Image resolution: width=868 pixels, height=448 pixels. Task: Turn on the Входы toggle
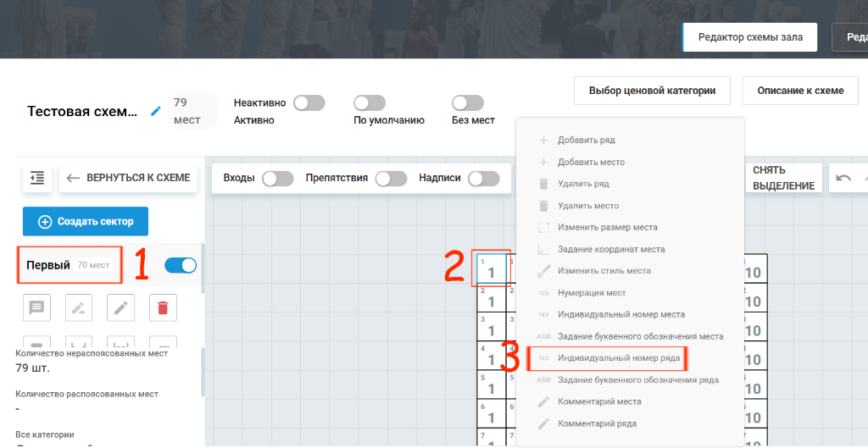point(278,179)
